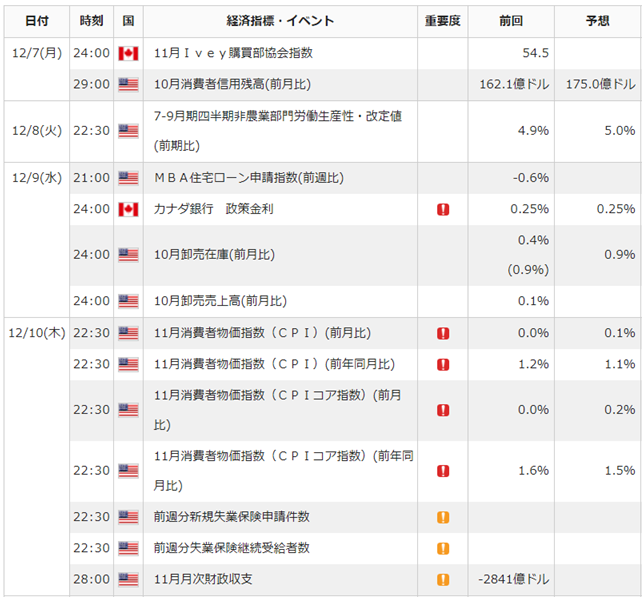Click the 0.2% forecast value
The width and height of the screenshot is (644, 599).
coord(620,410)
